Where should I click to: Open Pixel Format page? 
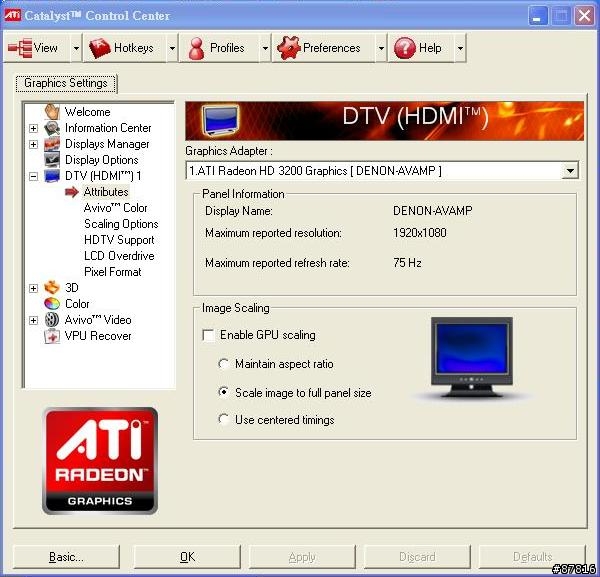pyautogui.click(x=112, y=272)
